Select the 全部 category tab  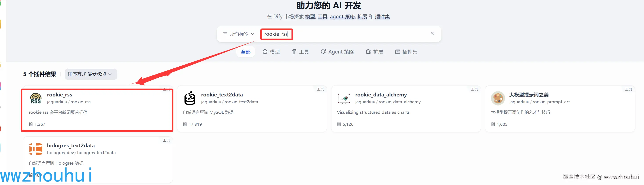pos(245,52)
